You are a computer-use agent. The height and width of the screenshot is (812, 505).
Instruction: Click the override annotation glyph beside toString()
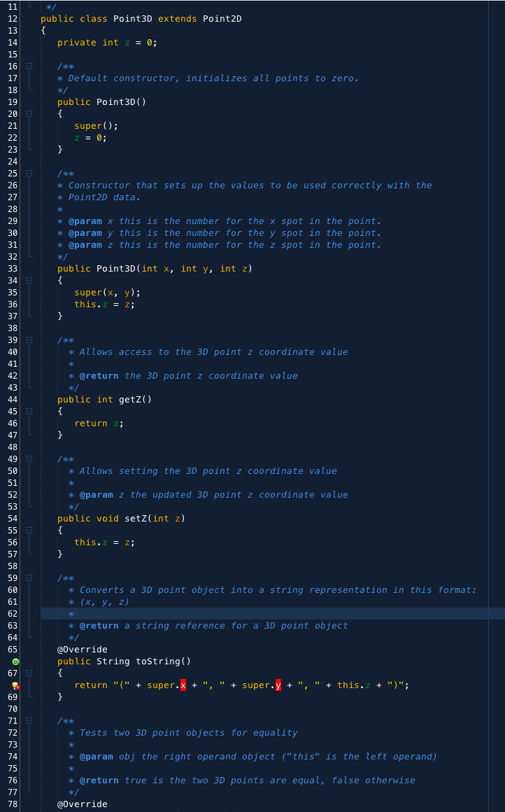tap(15, 661)
